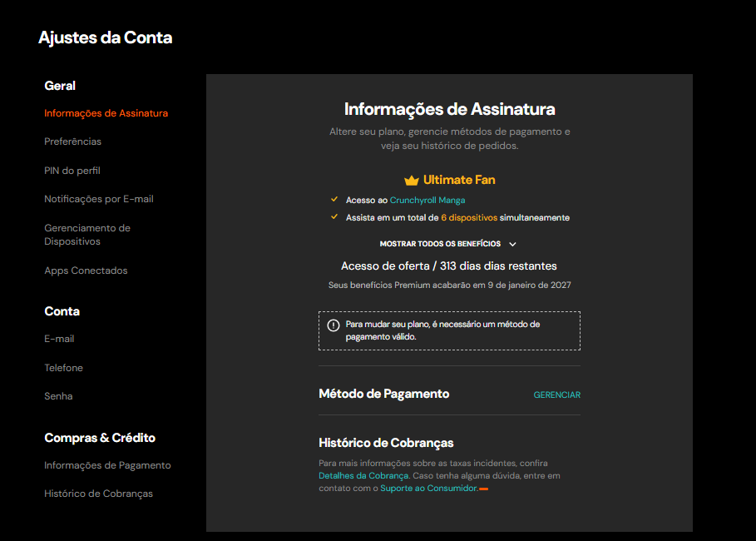Open Notificações por E-mail settings

coord(96,198)
